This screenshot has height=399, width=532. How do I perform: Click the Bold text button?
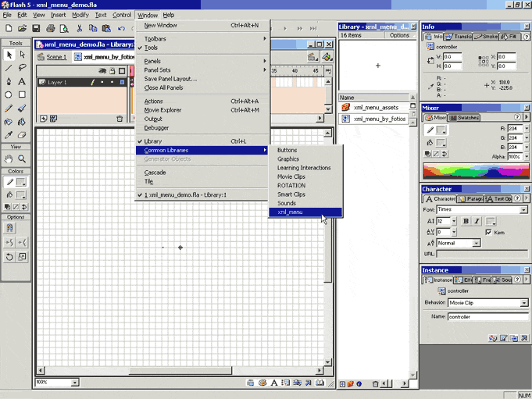[x=466, y=221]
